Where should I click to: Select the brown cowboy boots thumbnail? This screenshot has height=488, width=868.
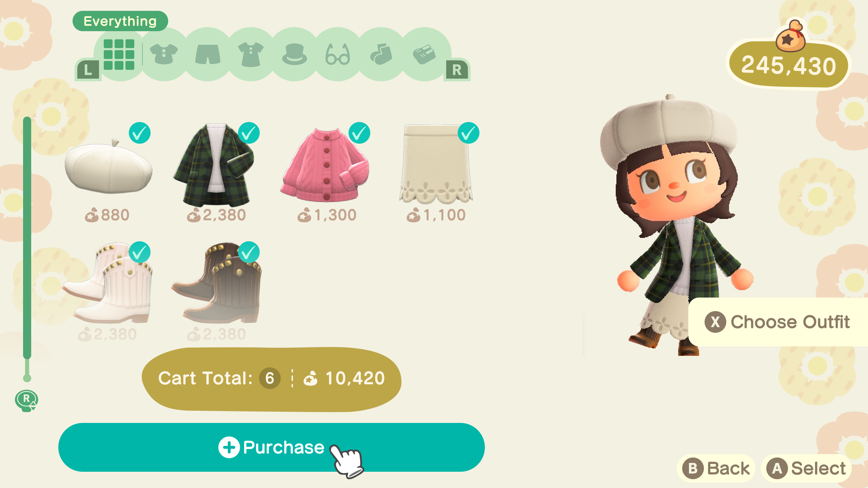point(216,283)
